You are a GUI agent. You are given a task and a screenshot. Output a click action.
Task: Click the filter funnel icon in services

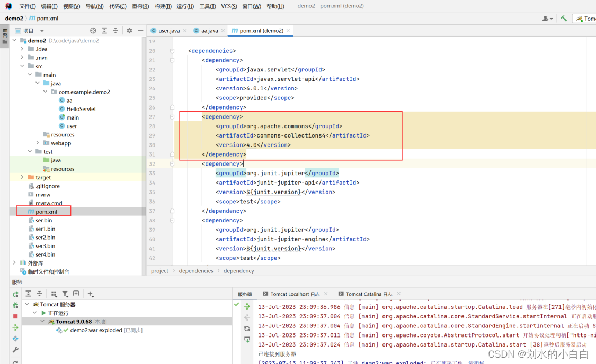(x=65, y=294)
